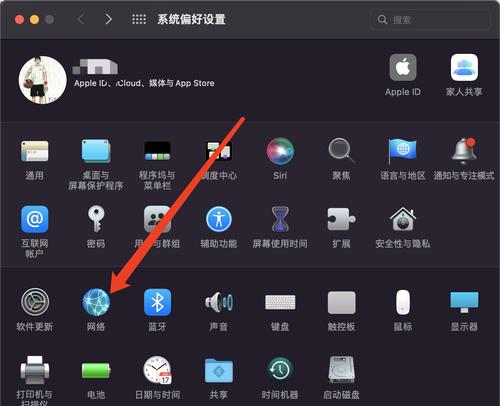Open Language & Region (语言与地区) pane
Screen dimensions: 500x406
(x=403, y=151)
